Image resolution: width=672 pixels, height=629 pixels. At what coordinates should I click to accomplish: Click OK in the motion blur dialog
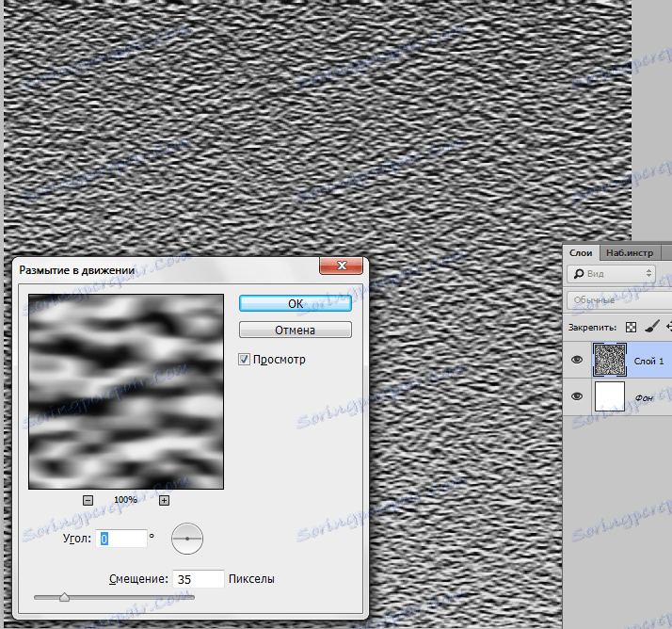(296, 303)
